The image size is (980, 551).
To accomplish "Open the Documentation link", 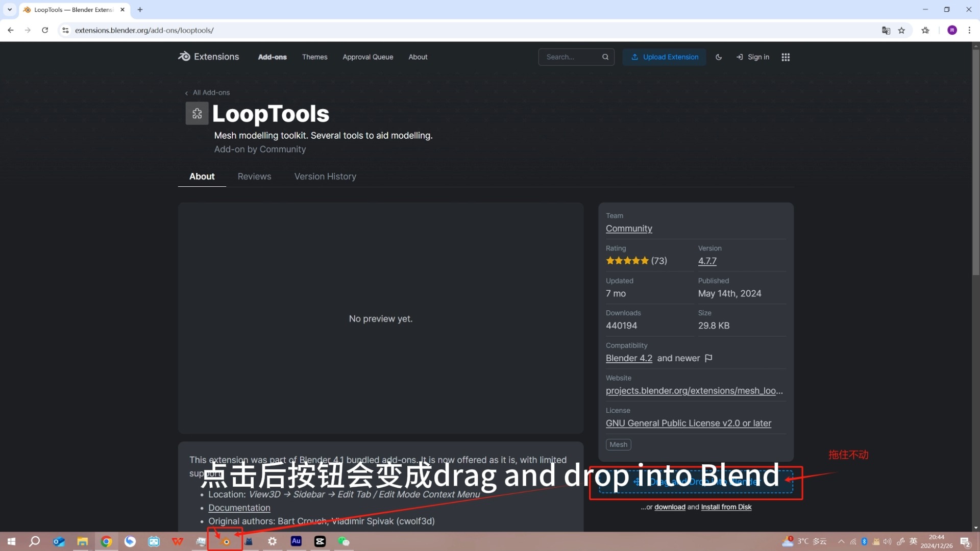I will 239,508.
